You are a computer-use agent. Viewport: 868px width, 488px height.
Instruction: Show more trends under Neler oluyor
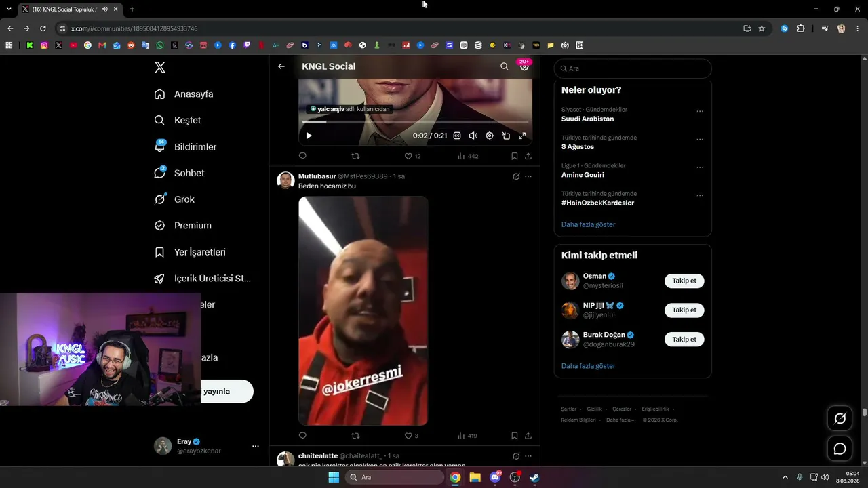click(x=588, y=224)
